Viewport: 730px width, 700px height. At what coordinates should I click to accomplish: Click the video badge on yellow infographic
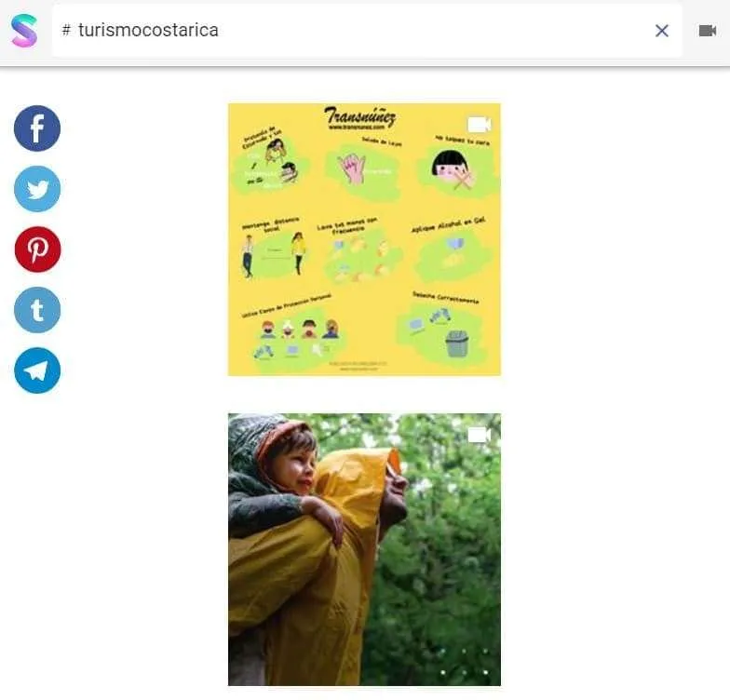pos(479,125)
